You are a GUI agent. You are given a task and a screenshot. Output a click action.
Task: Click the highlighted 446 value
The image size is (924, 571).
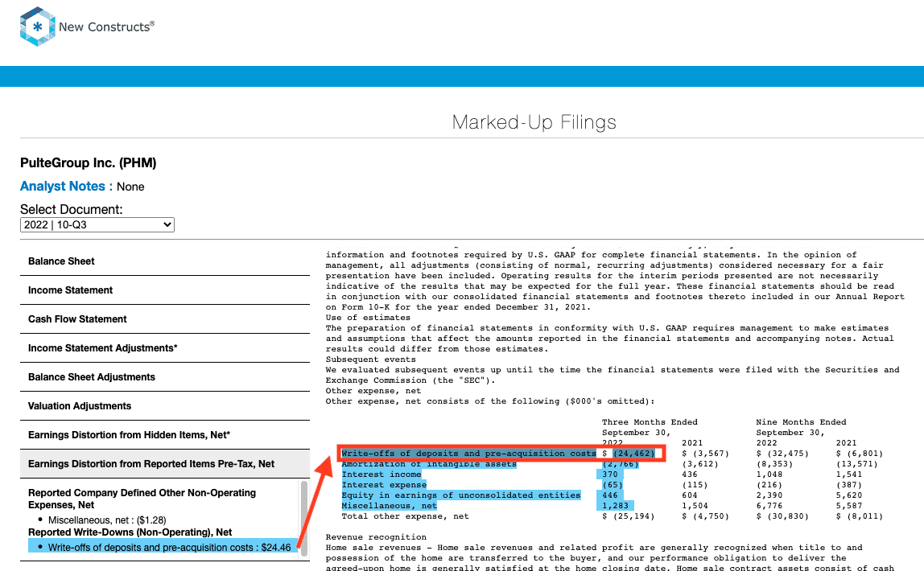click(610, 495)
